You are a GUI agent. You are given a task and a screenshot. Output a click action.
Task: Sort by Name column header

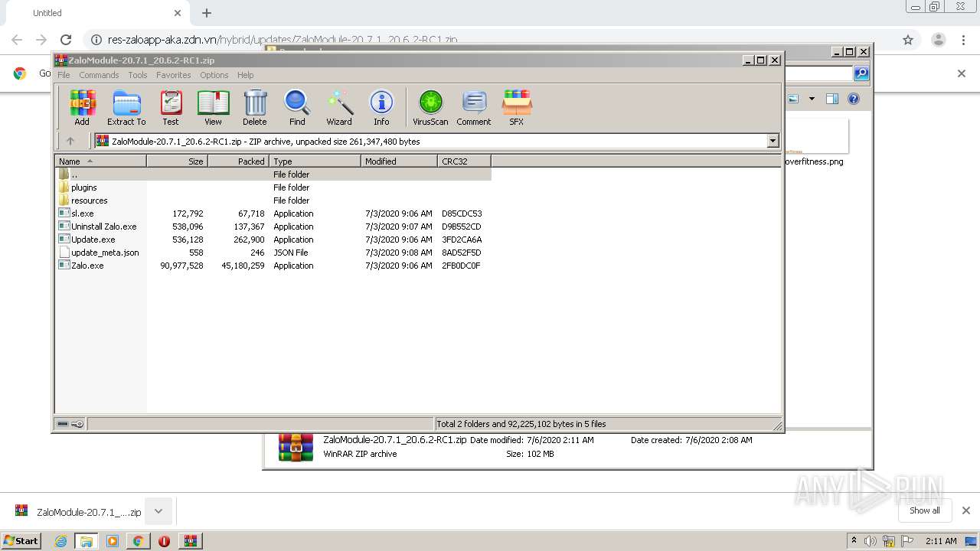point(100,161)
